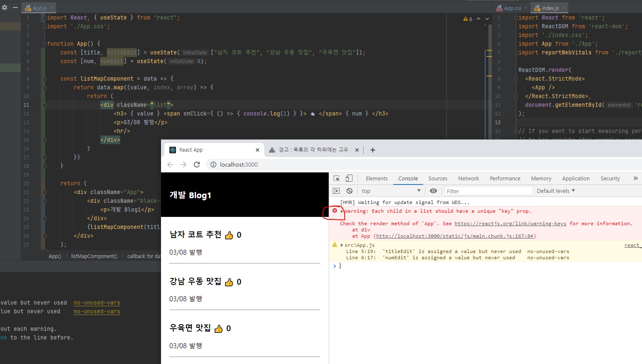The width and height of the screenshot is (642, 364).
Task: Click the console Filter input field
Action: point(488,191)
